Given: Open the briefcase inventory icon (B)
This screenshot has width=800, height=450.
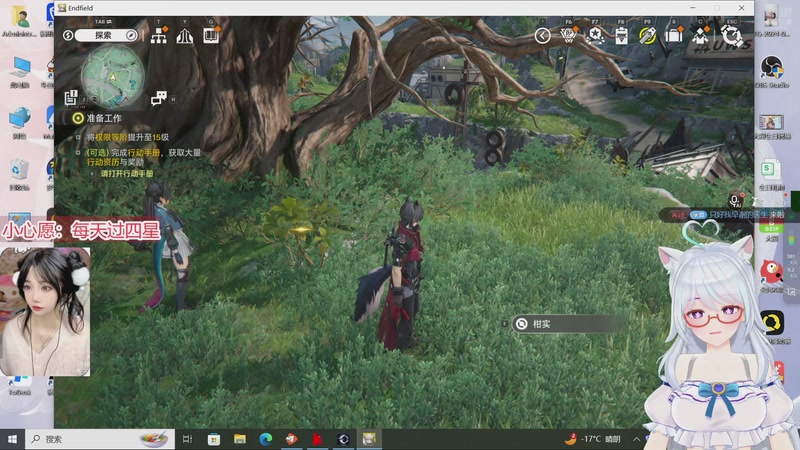Looking at the screenshot, I should point(674,35).
